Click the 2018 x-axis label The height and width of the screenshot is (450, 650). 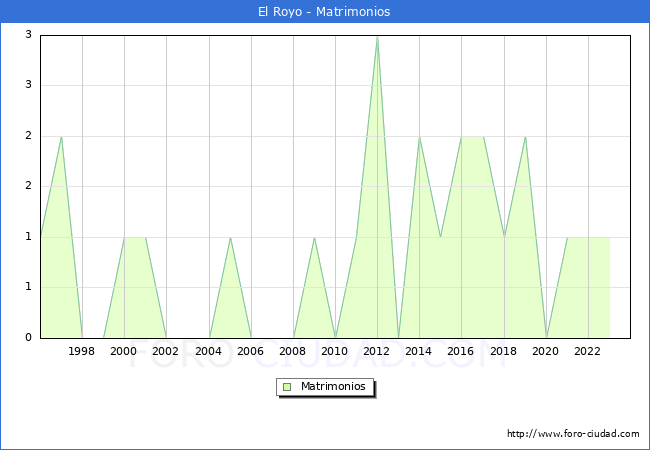[503, 351]
